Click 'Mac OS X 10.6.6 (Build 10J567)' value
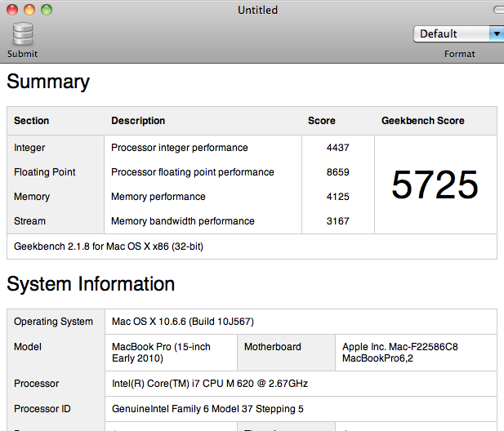Screen dimensions: 504x431 pos(183,322)
